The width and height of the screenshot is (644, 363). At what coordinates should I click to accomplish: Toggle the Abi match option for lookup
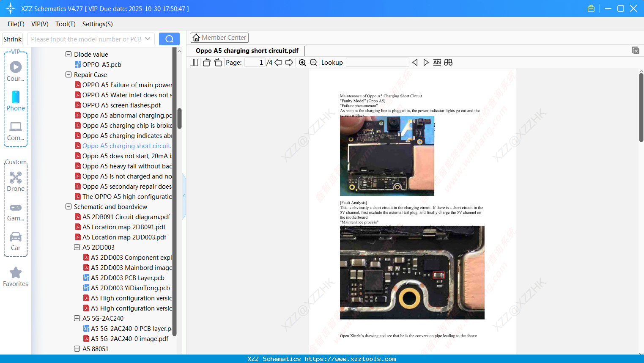437,63
